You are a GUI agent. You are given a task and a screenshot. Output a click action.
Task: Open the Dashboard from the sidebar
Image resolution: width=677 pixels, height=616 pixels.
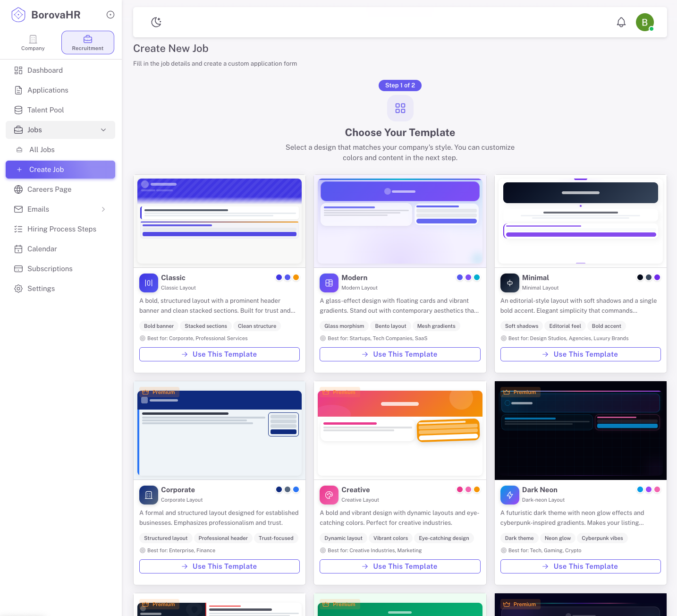click(x=45, y=70)
